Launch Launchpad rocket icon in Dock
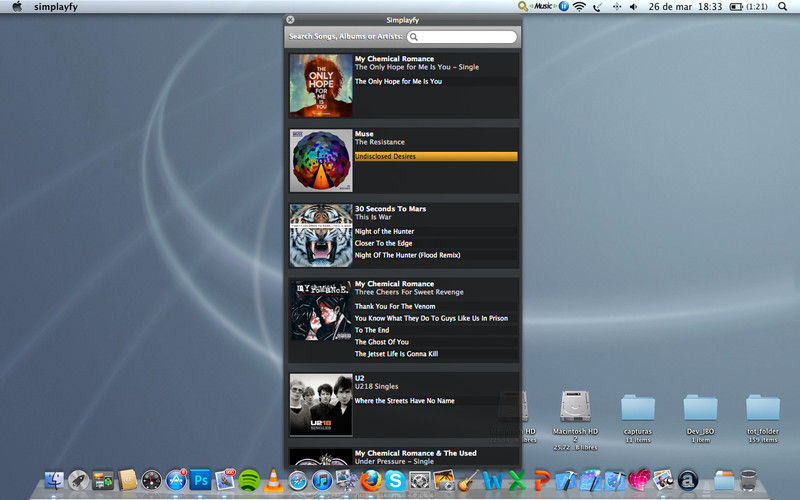This screenshot has width=800, height=500. [x=79, y=481]
